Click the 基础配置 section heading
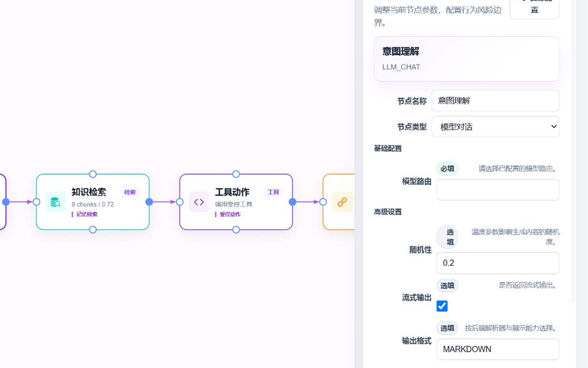This screenshot has width=588, height=368. pos(388,148)
